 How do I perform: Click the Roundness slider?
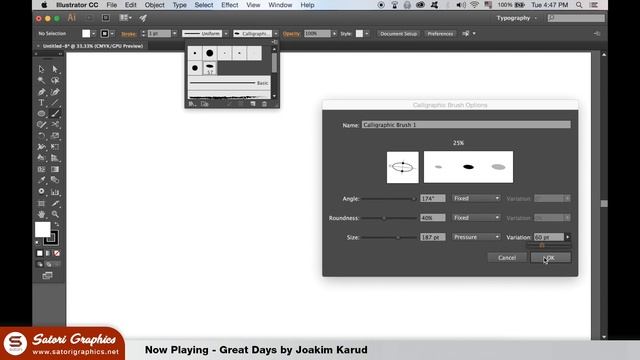click(389, 218)
